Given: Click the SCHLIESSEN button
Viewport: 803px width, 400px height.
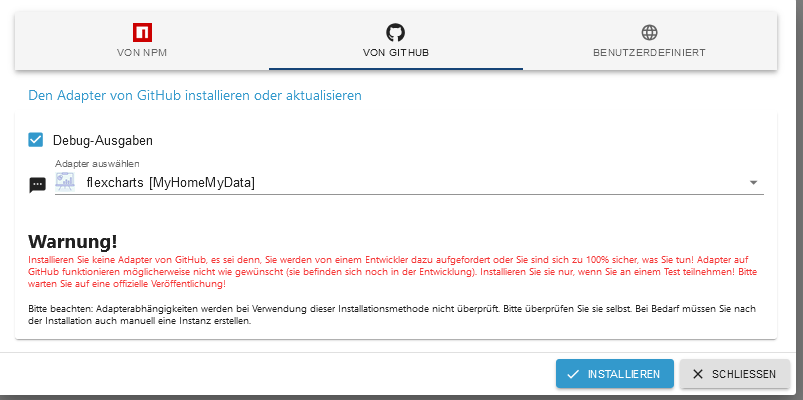Looking at the screenshot, I should [x=735, y=374].
